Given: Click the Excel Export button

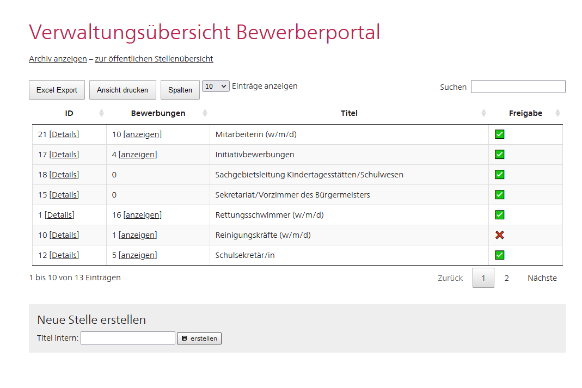Looking at the screenshot, I should [57, 90].
